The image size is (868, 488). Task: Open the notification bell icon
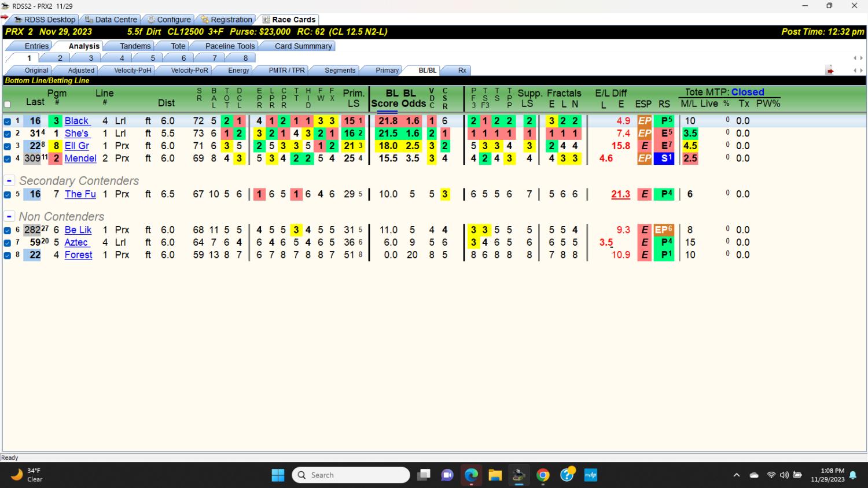(853, 475)
